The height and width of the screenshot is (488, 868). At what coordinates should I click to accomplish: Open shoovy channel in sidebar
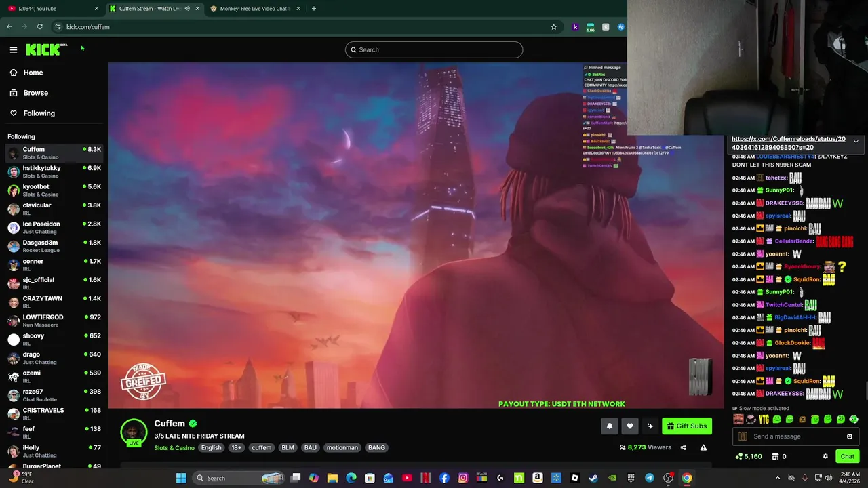pos(54,339)
